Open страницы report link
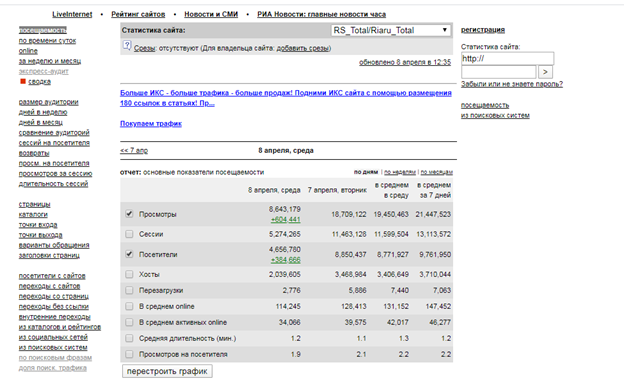The image size is (624, 381). (35, 204)
